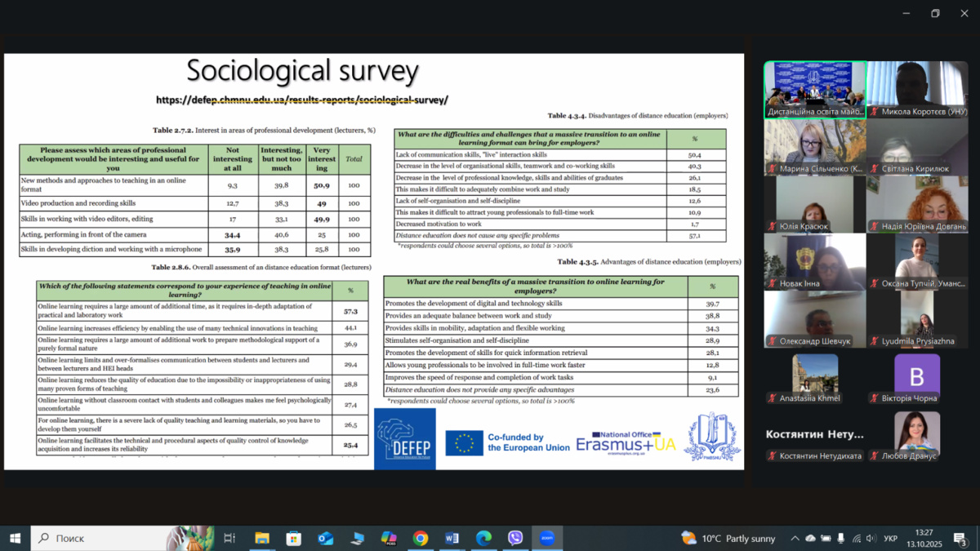Viewport: 980px width, 551px height.
Task: Open Microsoft Edge from the taskbar
Action: tap(483, 538)
